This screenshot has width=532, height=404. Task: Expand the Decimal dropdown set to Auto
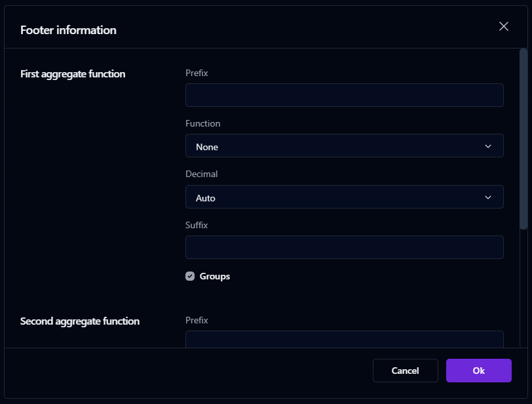(344, 197)
